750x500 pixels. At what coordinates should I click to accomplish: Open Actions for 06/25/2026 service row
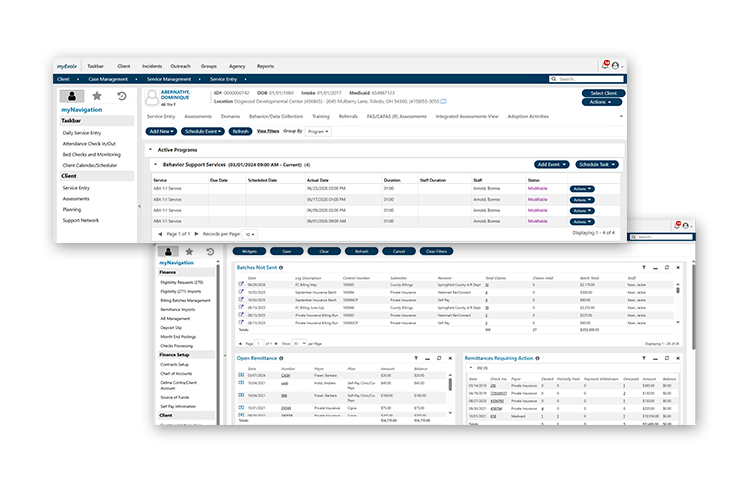pyautogui.click(x=582, y=189)
